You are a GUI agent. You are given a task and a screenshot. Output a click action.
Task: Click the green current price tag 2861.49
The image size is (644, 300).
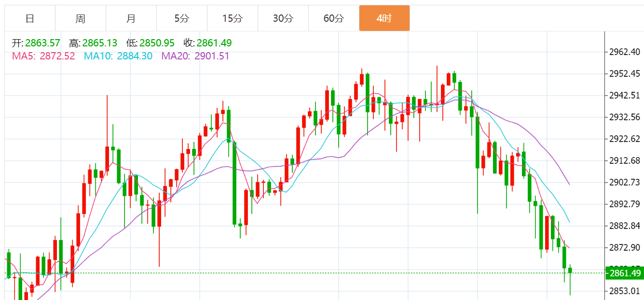(x=624, y=273)
